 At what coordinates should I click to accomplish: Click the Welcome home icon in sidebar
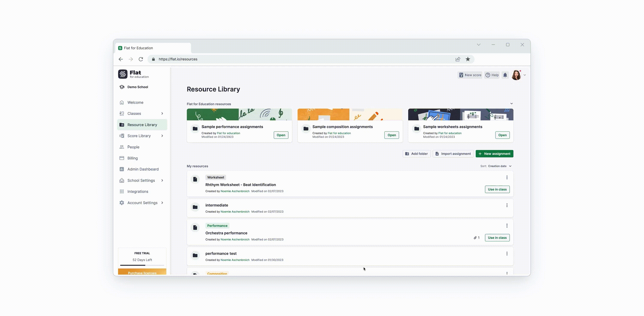[122, 102]
